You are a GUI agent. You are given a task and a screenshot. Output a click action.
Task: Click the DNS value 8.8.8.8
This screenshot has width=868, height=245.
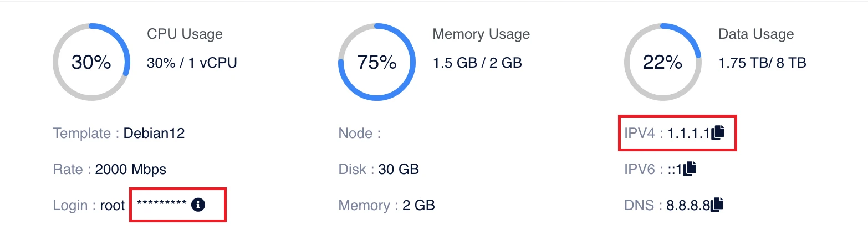(688, 206)
